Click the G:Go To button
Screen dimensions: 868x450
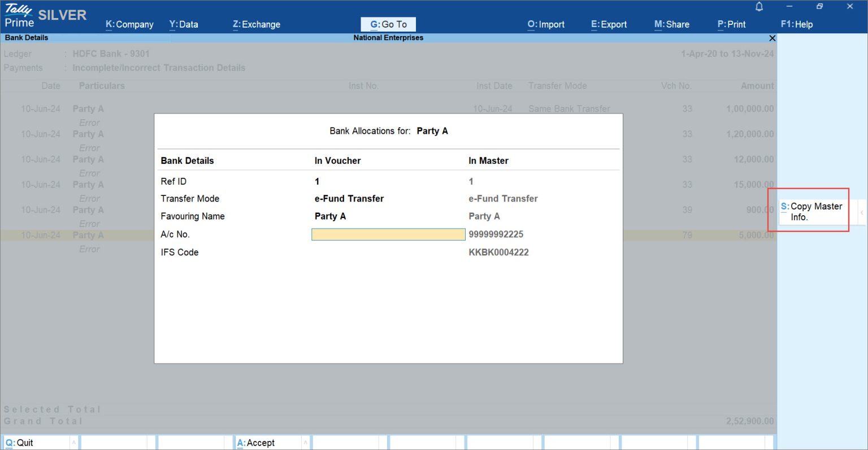click(x=388, y=24)
